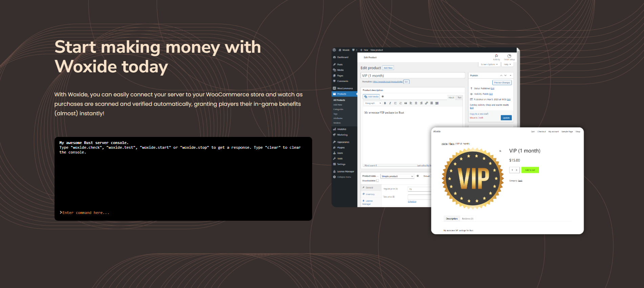Viewport: 644px width, 288px height.
Task: Click the insert link icon
Action: (426, 103)
